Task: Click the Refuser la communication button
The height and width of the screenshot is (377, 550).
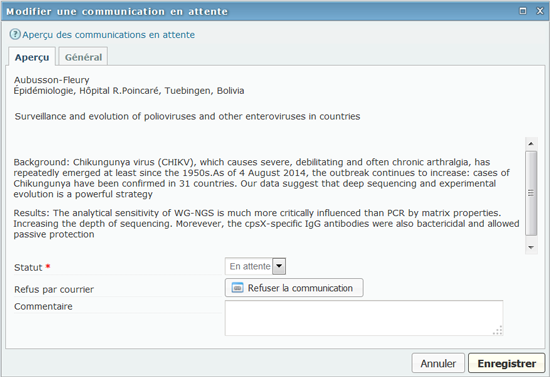Action: click(294, 288)
